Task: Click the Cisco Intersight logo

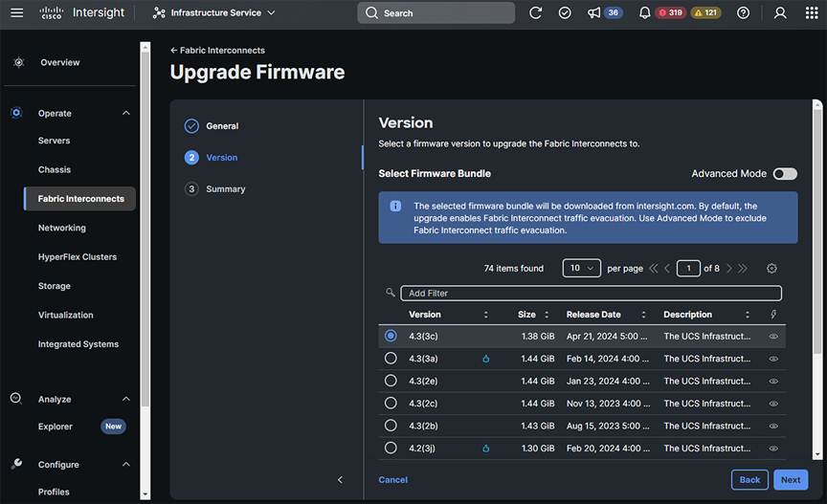Action: click(x=82, y=12)
